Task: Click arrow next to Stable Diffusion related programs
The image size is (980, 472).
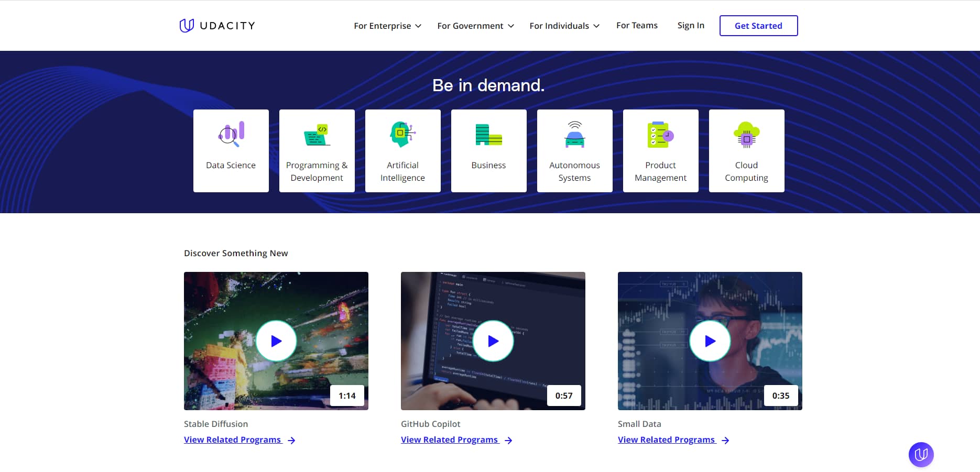Action: point(291,441)
